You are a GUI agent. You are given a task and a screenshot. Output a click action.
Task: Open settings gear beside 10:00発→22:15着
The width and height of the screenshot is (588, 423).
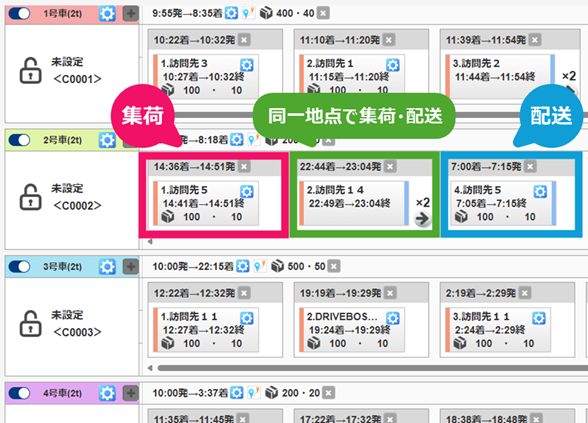(243, 266)
